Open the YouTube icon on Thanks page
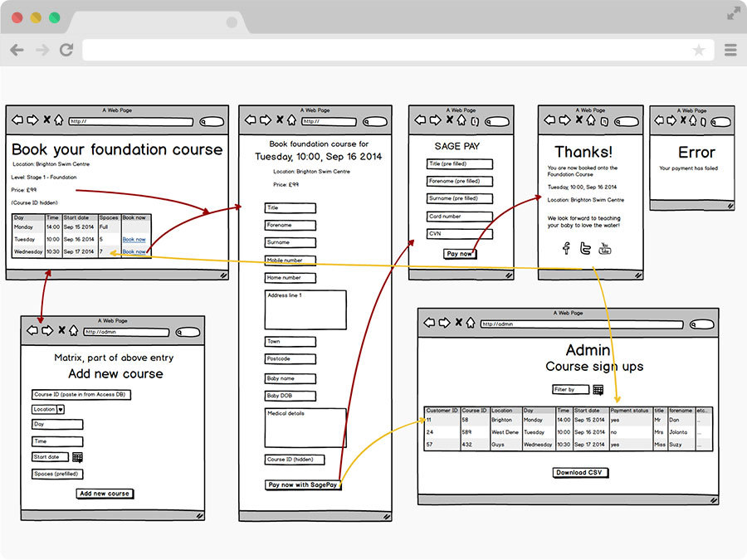Viewport: 747px width, 560px height. (605, 248)
